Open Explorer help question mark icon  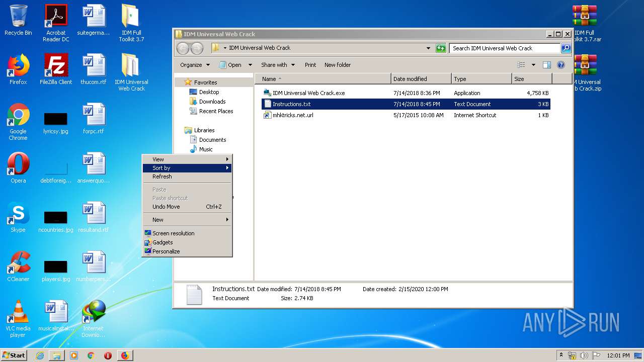561,65
